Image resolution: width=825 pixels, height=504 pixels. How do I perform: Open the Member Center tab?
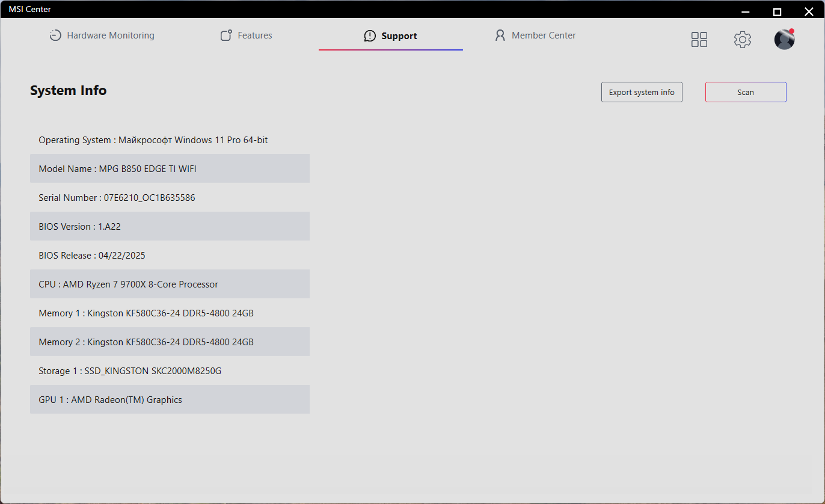535,35
